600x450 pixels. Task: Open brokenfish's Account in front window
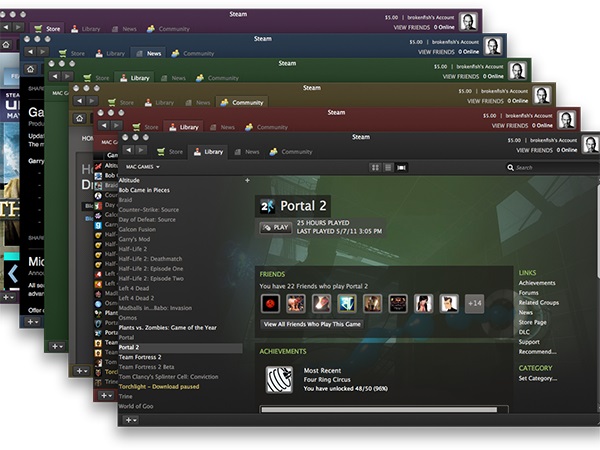(553, 140)
